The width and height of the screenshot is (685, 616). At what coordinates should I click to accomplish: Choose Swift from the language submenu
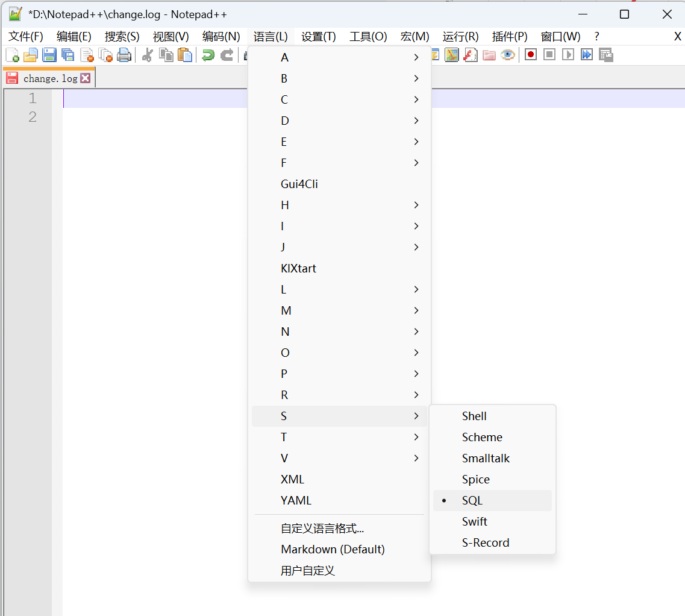click(475, 521)
